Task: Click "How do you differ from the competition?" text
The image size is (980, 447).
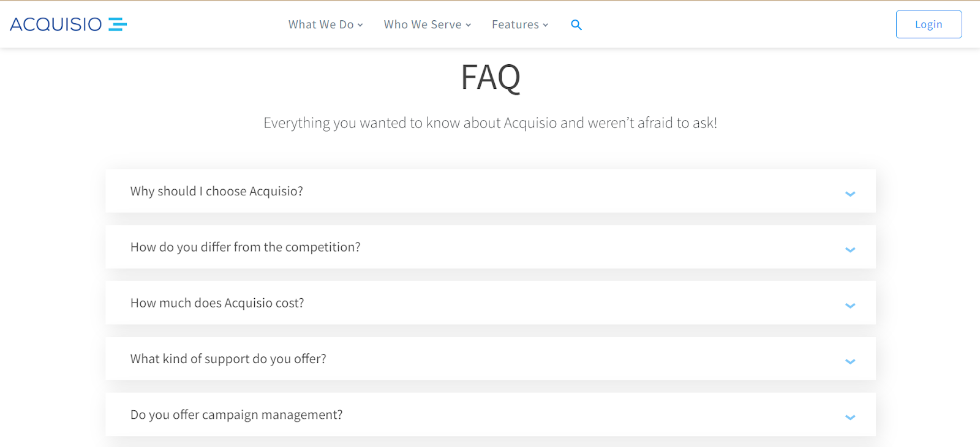Action: pos(245,247)
